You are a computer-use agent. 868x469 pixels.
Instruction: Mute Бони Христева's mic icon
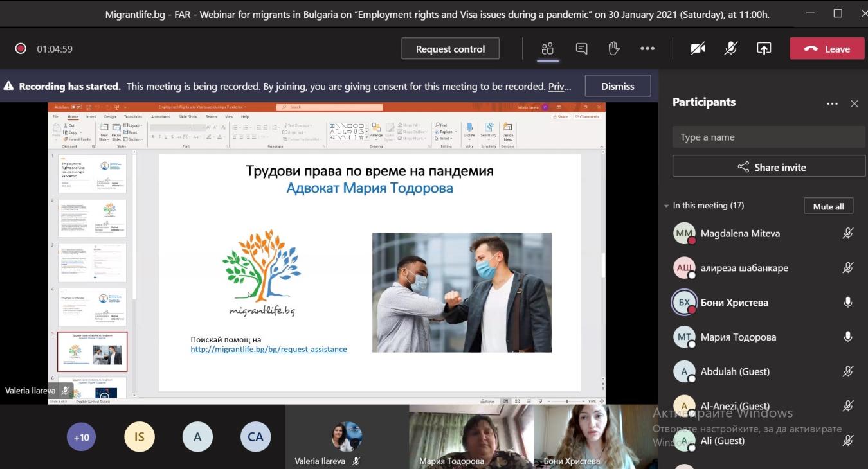(x=848, y=302)
